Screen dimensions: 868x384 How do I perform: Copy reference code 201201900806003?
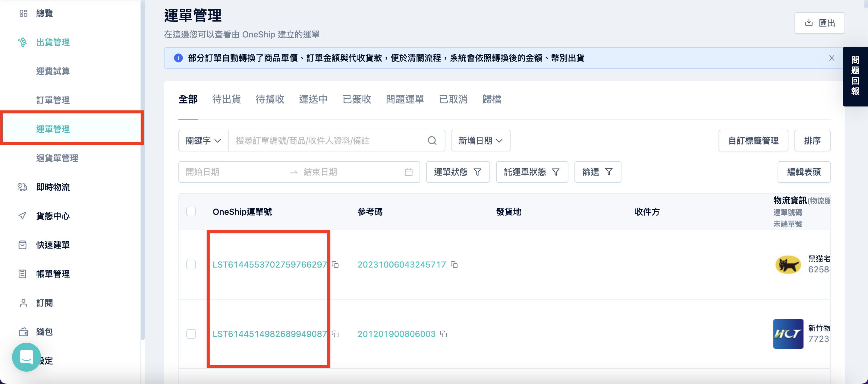(444, 334)
